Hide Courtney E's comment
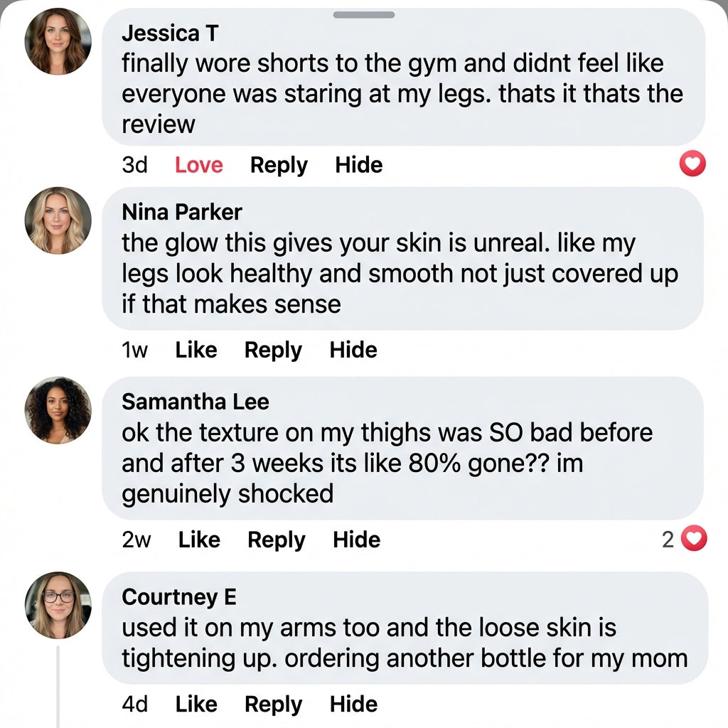The image size is (728, 728). pos(353,704)
